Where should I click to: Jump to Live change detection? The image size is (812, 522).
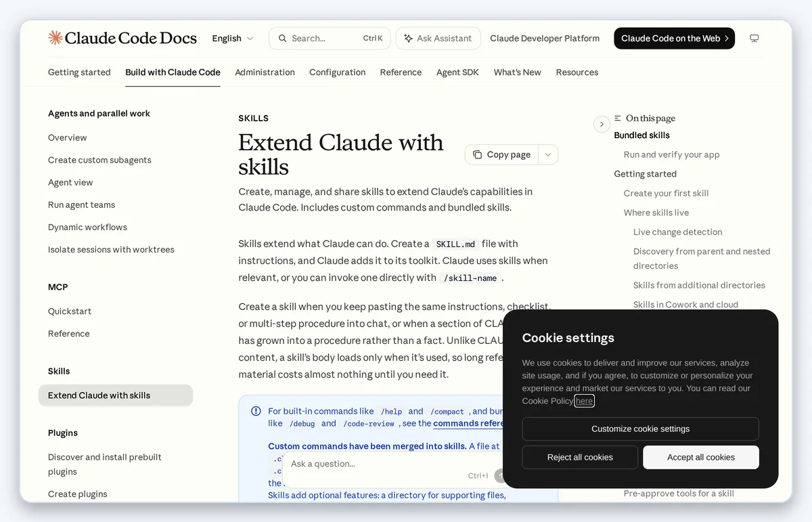[677, 232]
